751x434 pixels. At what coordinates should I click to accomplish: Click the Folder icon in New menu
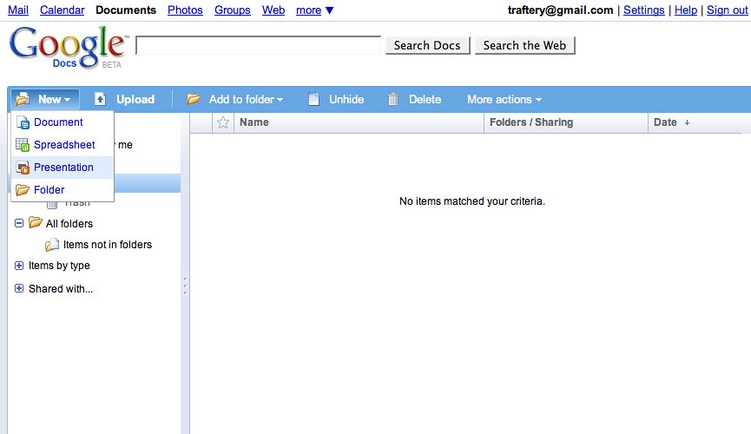pos(23,190)
